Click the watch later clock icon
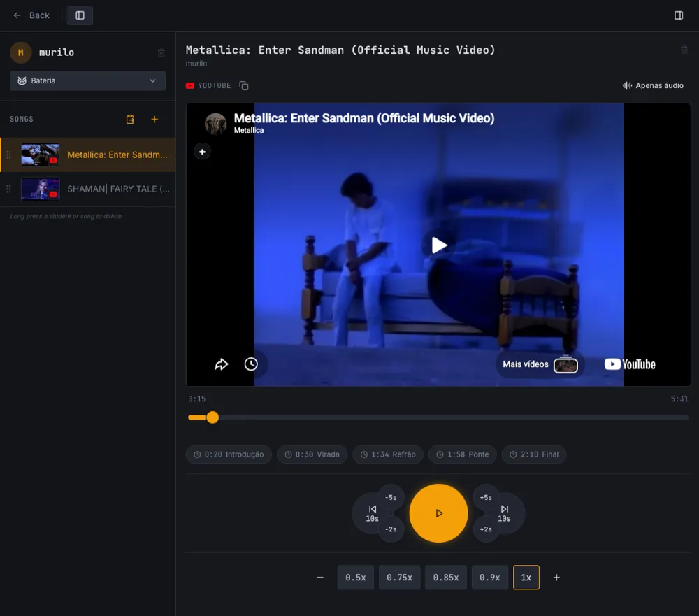This screenshot has height=616, width=699. tap(251, 364)
